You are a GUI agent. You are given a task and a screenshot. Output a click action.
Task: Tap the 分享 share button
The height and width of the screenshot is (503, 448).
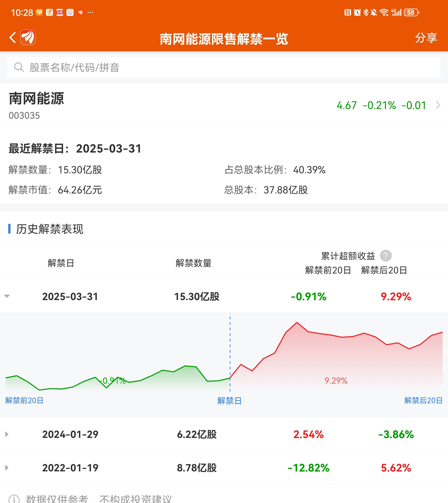tap(426, 38)
